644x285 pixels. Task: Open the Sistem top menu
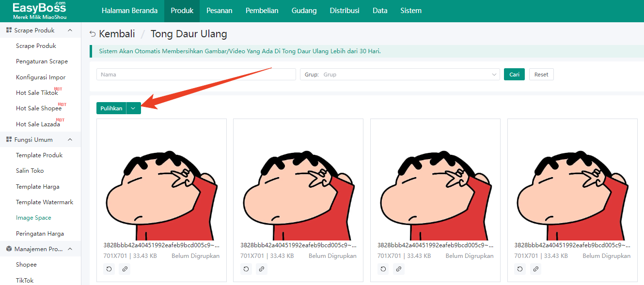(411, 11)
